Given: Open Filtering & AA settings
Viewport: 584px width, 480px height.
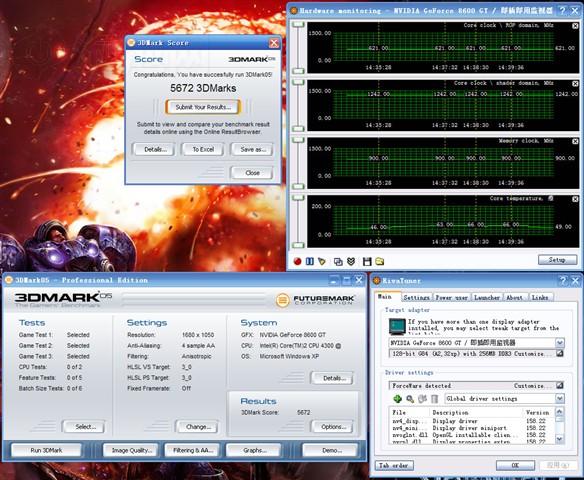Looking at the screenshot, I should click(x=192, y=450).
